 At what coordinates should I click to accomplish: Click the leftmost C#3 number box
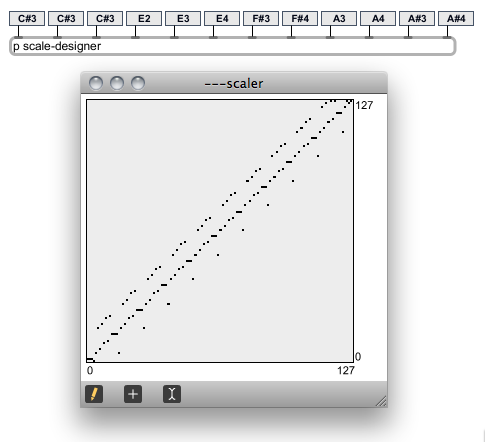point(27,19)
